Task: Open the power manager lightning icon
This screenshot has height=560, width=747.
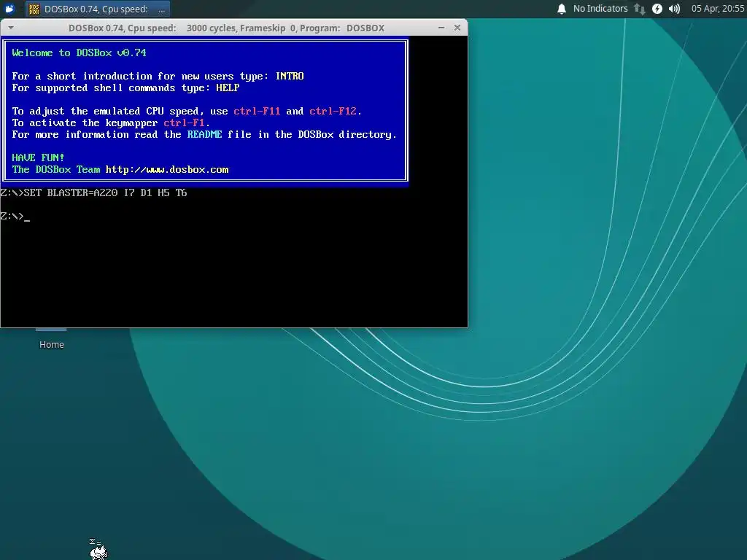Action: (657, 9)
